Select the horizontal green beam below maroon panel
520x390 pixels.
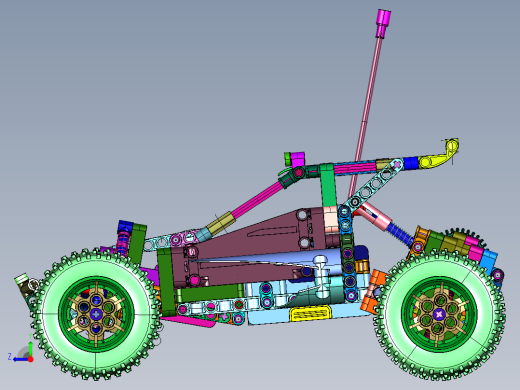[210, 293]
